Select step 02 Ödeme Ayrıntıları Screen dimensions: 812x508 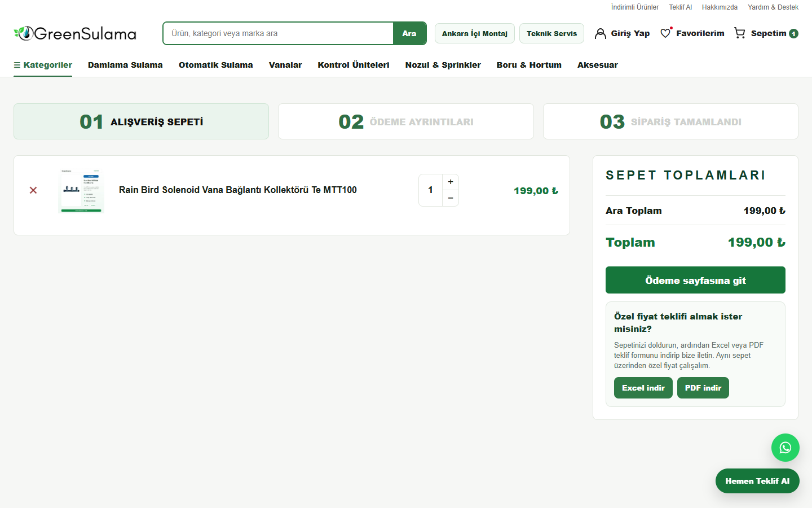[x=406, y=121]
